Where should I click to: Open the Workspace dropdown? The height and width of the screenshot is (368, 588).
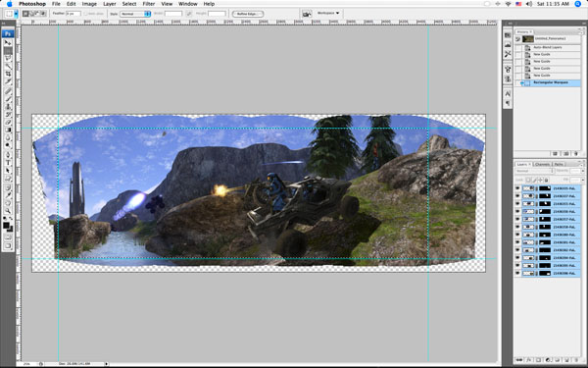pos(328,13)
